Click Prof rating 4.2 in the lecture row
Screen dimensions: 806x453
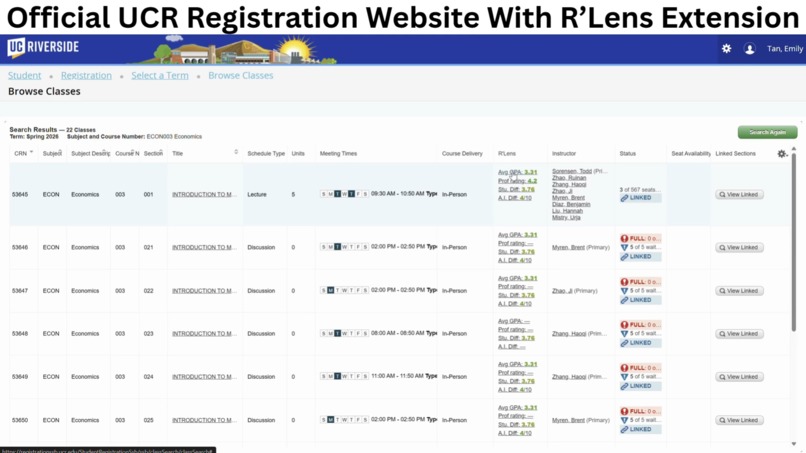(x=518, y=181)
